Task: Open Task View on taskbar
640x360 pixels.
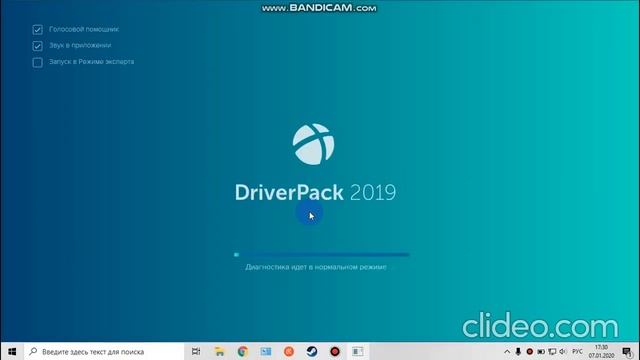Action: pos(196,351)
